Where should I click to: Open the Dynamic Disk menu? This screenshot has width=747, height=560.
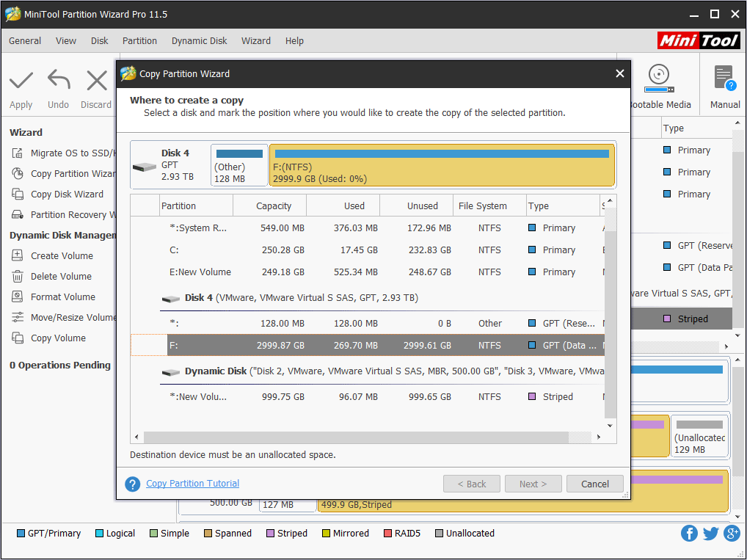[x=199, y=41]
